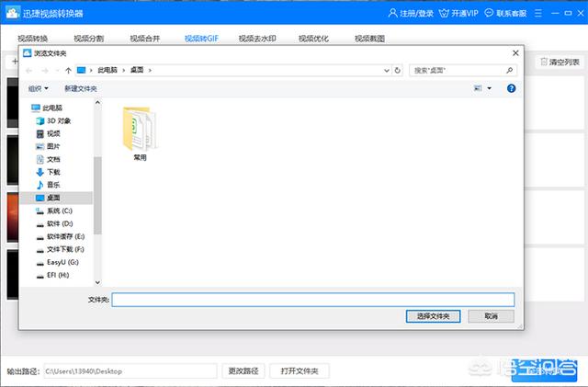
Task: Switch to the 视频优化 tab
Action: tap(313, 39)
